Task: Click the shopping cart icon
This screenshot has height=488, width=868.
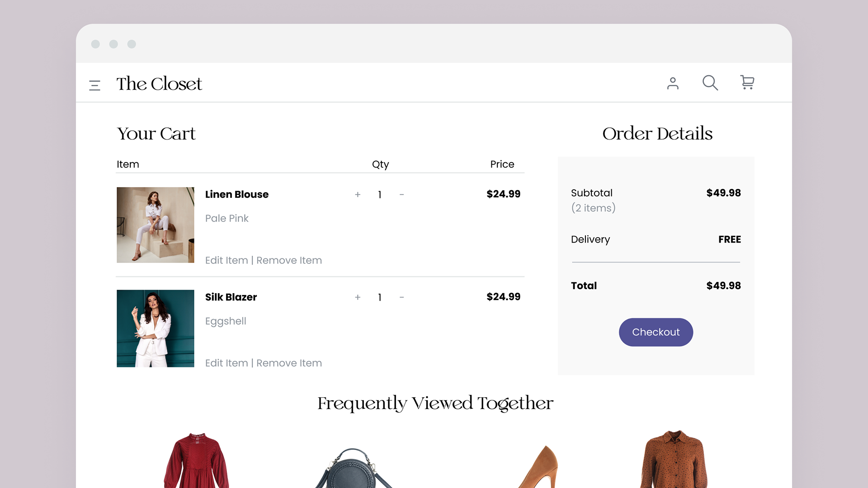Action: click(747, 82)
